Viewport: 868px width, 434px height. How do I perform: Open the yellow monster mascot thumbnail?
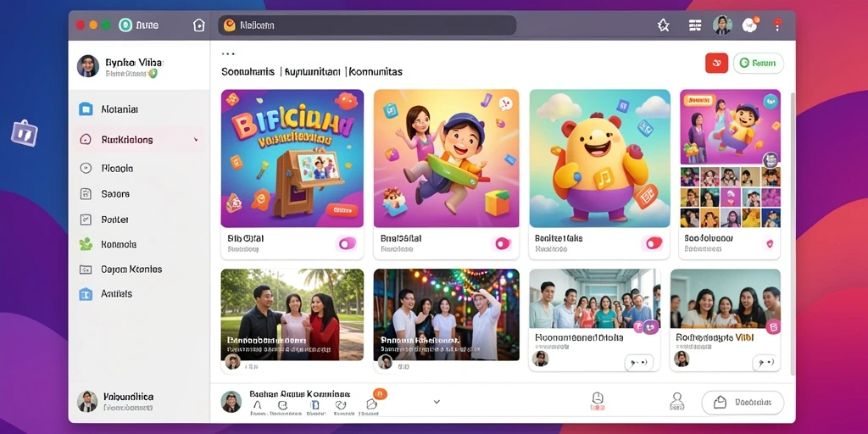pos(599,159)
